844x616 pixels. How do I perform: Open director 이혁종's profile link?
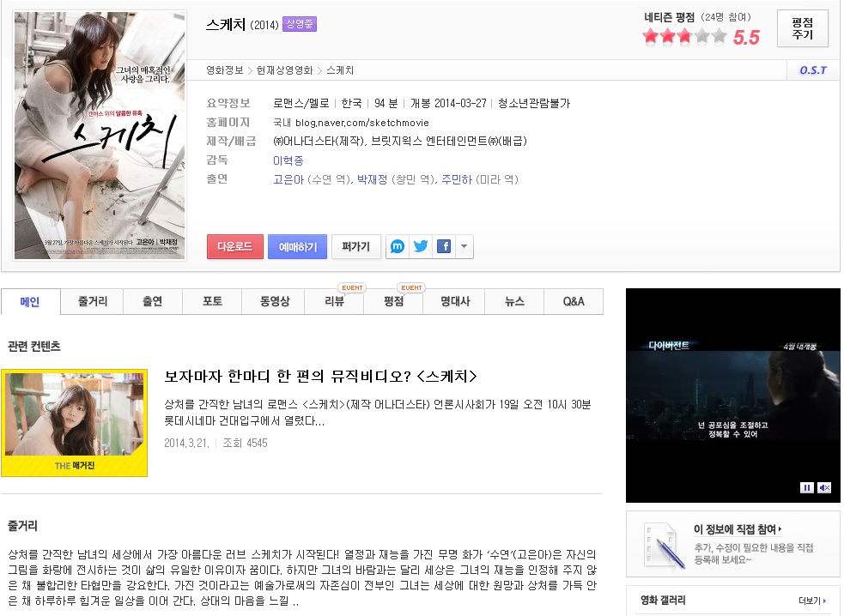click(288, 160)
